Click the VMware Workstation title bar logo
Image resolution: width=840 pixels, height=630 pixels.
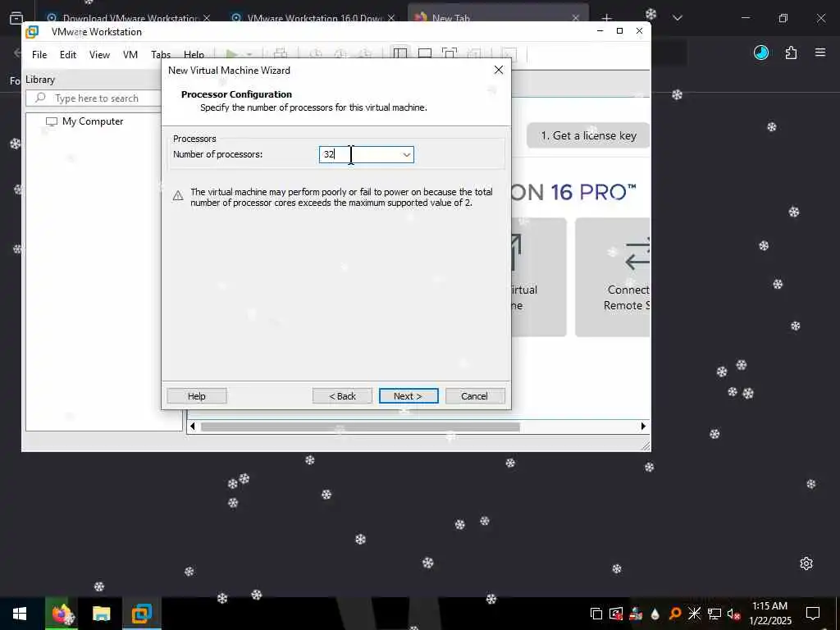[x=32, y=32]
